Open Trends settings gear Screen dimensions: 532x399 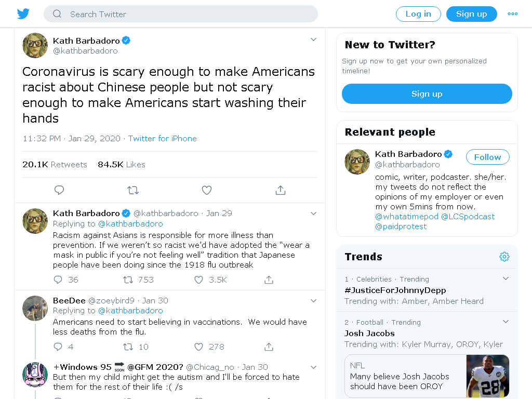[x=504, y=257]
